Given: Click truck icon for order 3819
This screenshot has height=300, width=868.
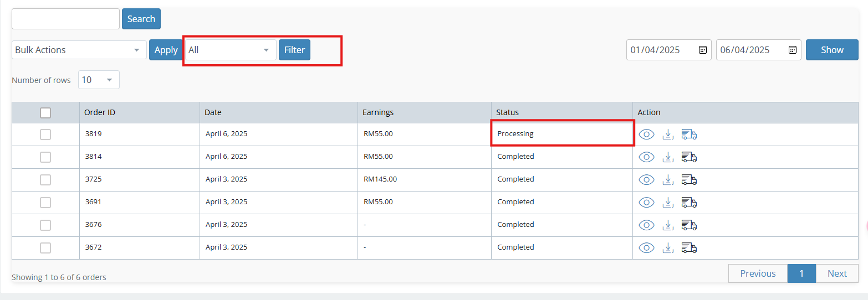Looking at the screenshot, I should click(x=689, y=135).
